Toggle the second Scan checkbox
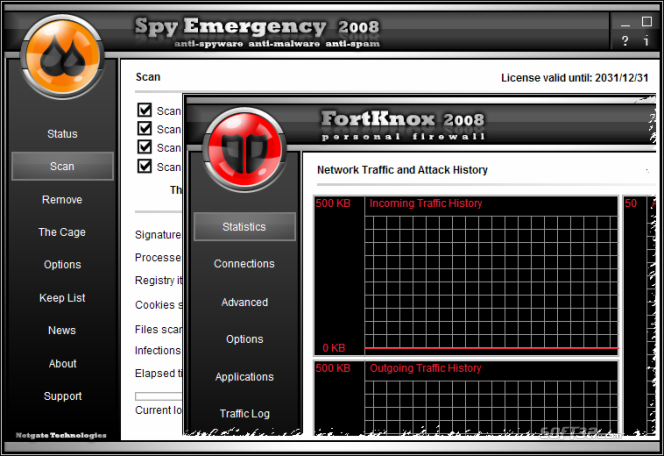The width and height of the screenshot is (664, 456). click(145, 128)
